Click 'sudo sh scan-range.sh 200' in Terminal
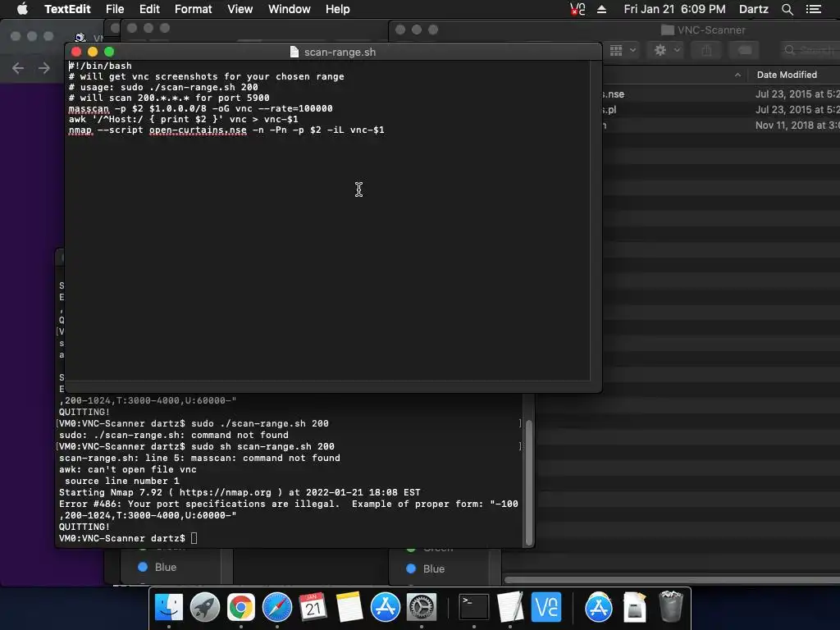840x630 pixels. 262,447
